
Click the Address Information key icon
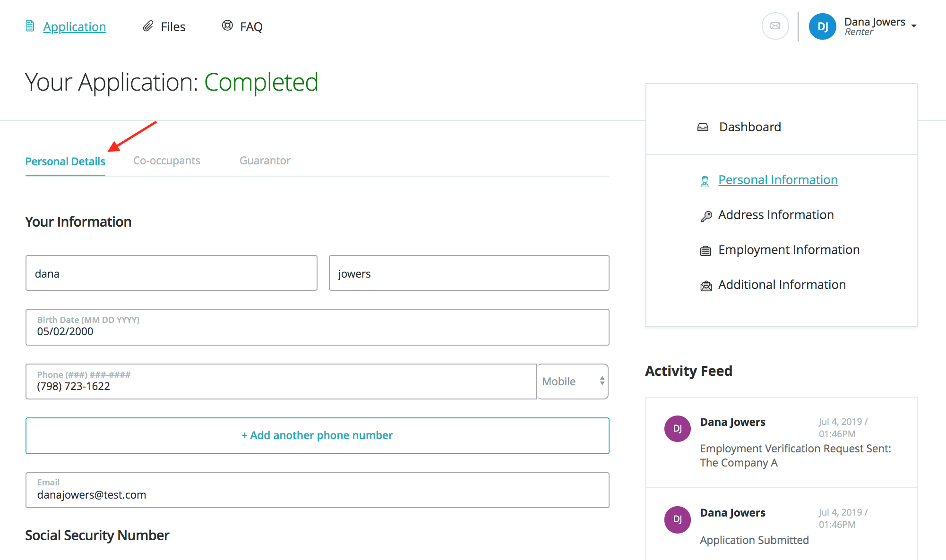706,216
